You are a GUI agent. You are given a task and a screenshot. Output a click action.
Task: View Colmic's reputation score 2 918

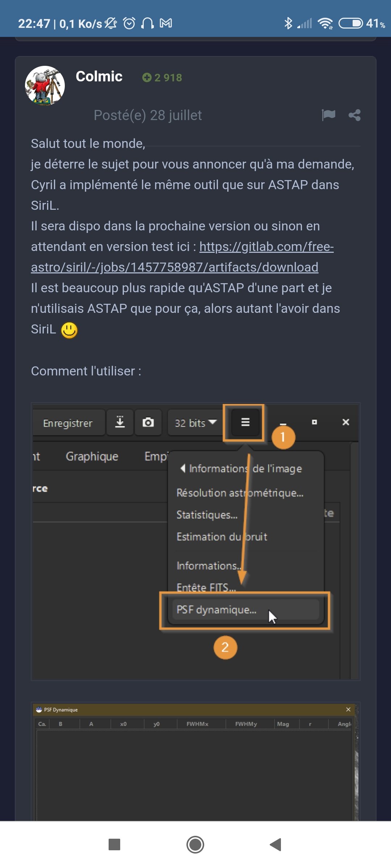162,77
